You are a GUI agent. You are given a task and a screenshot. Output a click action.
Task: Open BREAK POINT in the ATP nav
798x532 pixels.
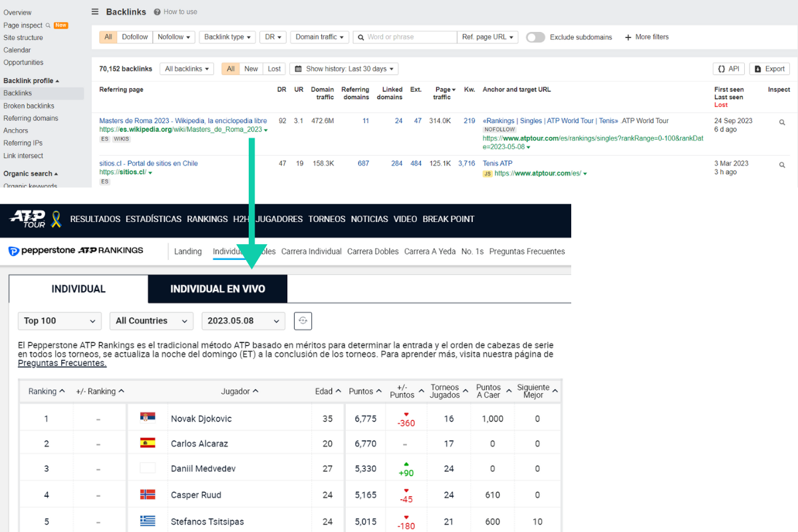(x=449, y=219)
